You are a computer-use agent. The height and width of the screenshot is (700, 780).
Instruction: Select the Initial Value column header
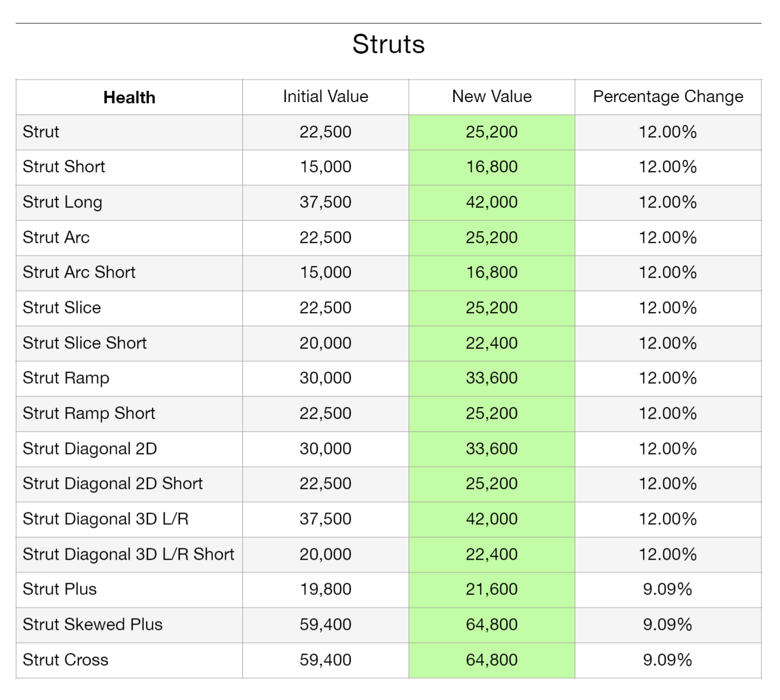click(x=325, y=97)
